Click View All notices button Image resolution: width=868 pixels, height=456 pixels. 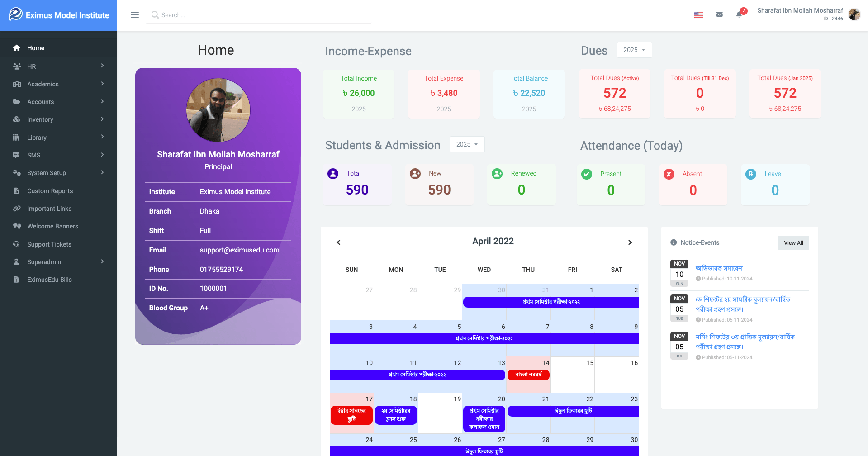793,243
